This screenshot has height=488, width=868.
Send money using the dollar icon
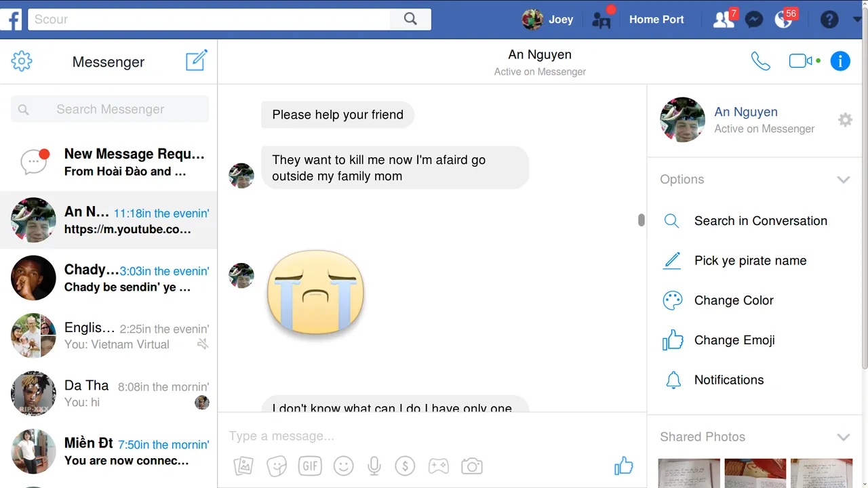pyautogui.click(x=405, y=466)
